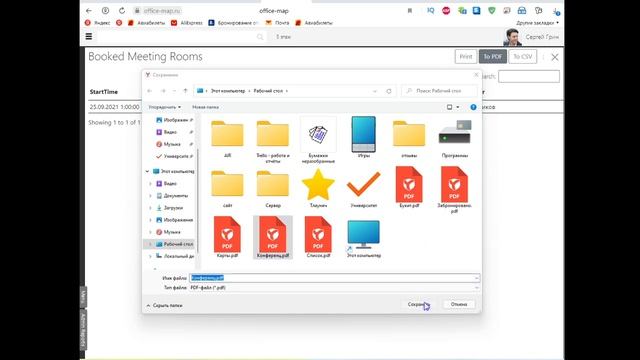
Task: Select the Конференц.pdf file
Action: point(273,237)
